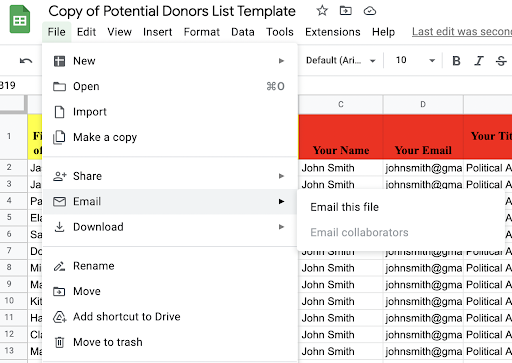Click the select-all corner box
The width and height of the screenshot is (512, 363).
click(14, 104)
